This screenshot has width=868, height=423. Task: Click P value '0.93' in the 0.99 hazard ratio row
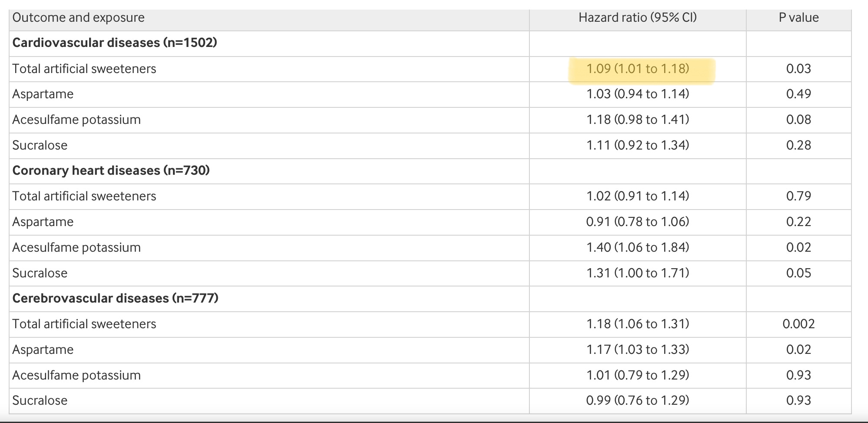(798, 400)
